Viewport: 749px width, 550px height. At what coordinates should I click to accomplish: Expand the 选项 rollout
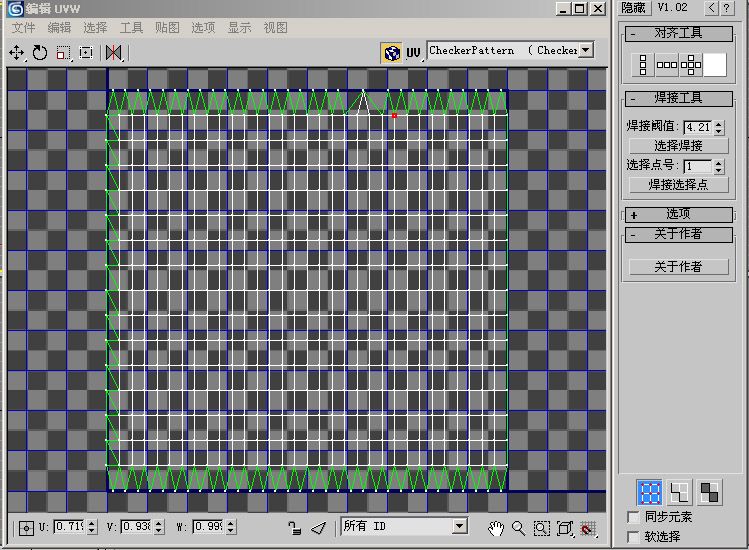click(679, 215)
